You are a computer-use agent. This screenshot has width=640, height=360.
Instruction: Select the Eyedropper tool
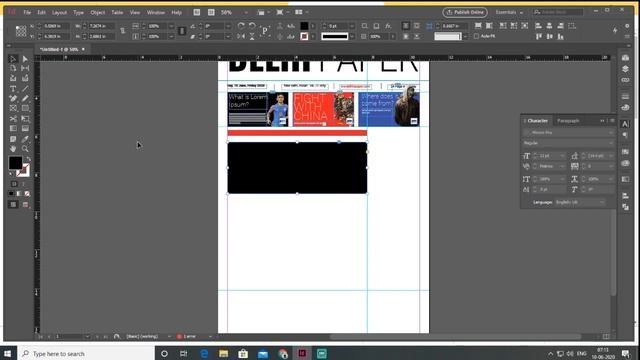coord(25,139)
